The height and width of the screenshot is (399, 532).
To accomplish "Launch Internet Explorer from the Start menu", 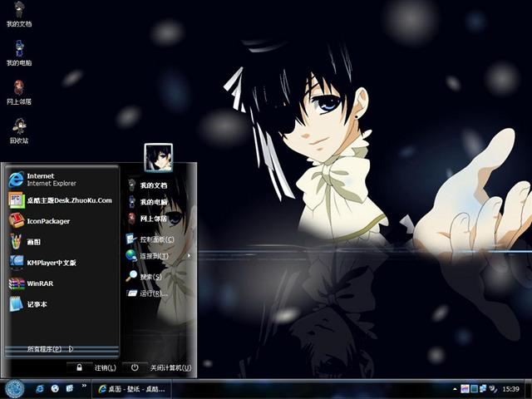I will click(40, 179).
